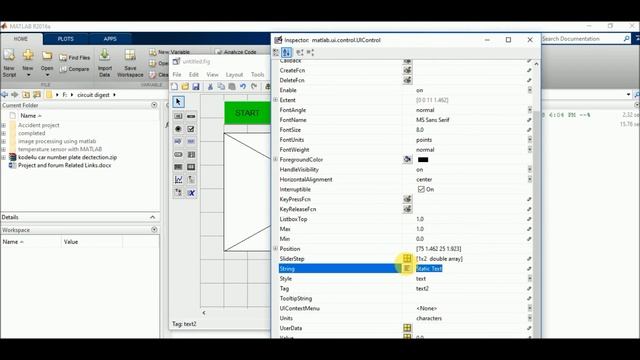
Task: Click the green START button in layout
Action: click(x=247, y=113)
